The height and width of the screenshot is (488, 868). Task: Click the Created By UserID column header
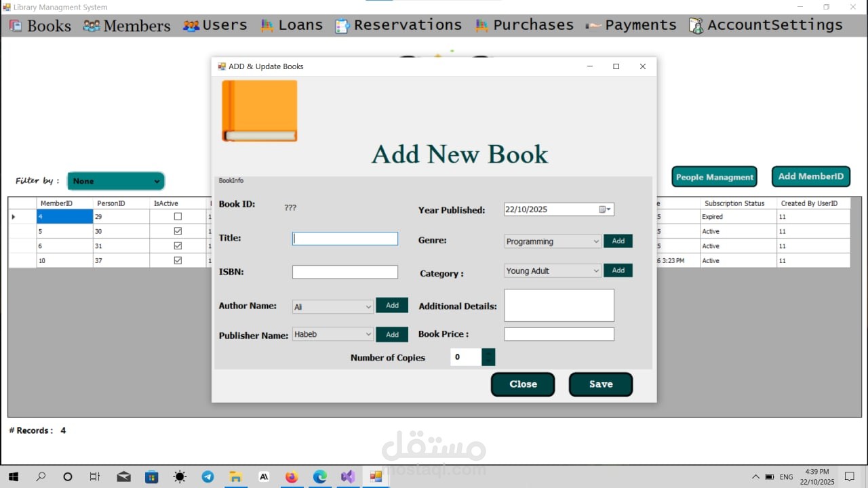(x=813, y=203)
